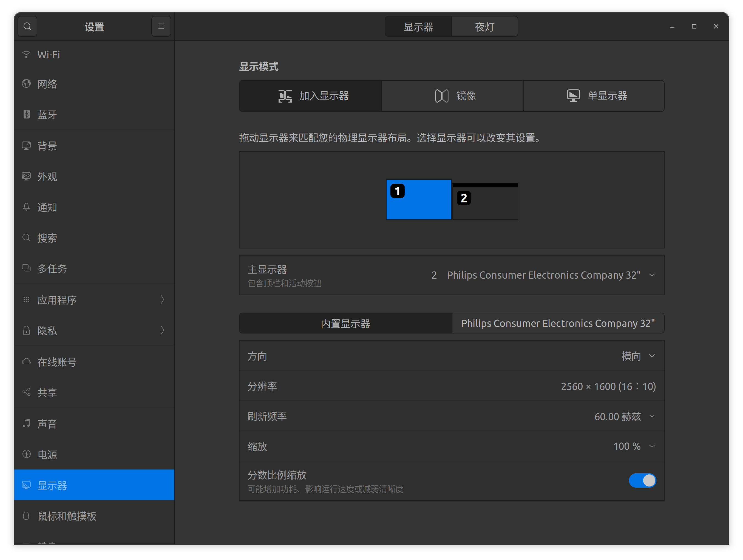Click the share icon beside 共享
Viewport: 743px width, 560px height.
coord(26,392)
